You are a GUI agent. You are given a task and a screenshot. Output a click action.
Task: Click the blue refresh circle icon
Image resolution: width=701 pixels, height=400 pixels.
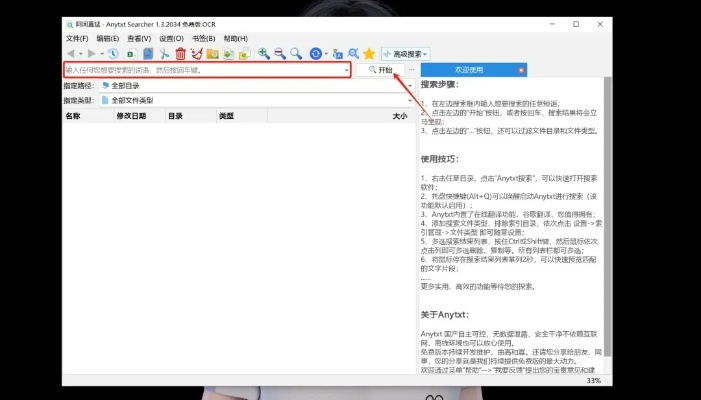pos(315,53)
